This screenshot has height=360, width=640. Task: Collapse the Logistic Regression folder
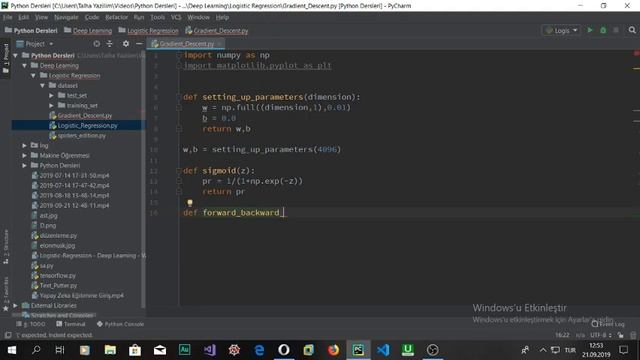[33, 76]
